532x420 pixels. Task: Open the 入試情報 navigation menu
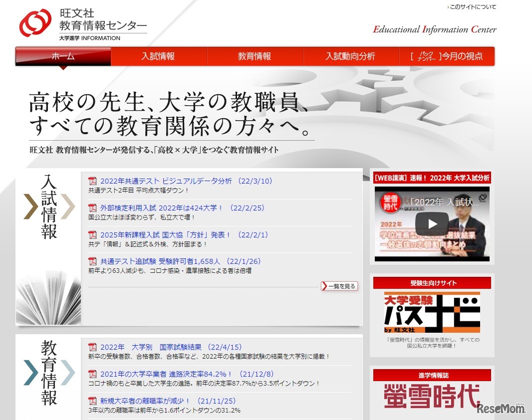point(159,56)
